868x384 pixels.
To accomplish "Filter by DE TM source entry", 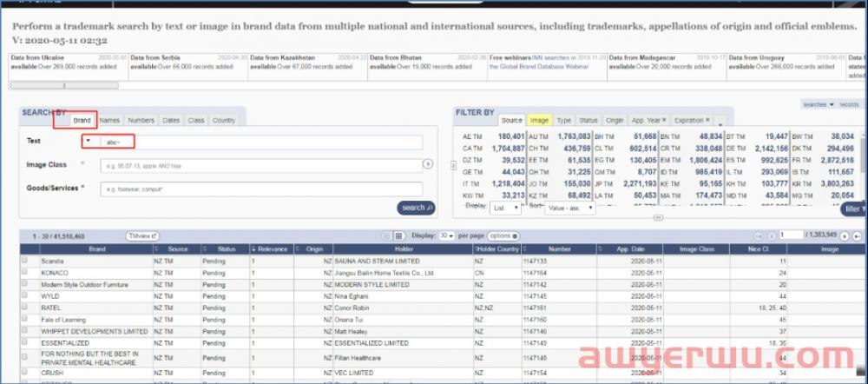I will click(757, 148).
